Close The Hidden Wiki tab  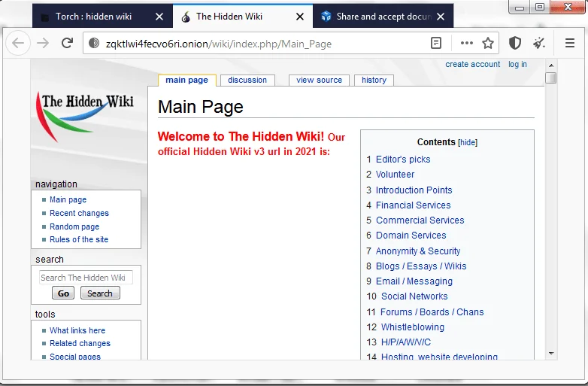coord(300,17)
